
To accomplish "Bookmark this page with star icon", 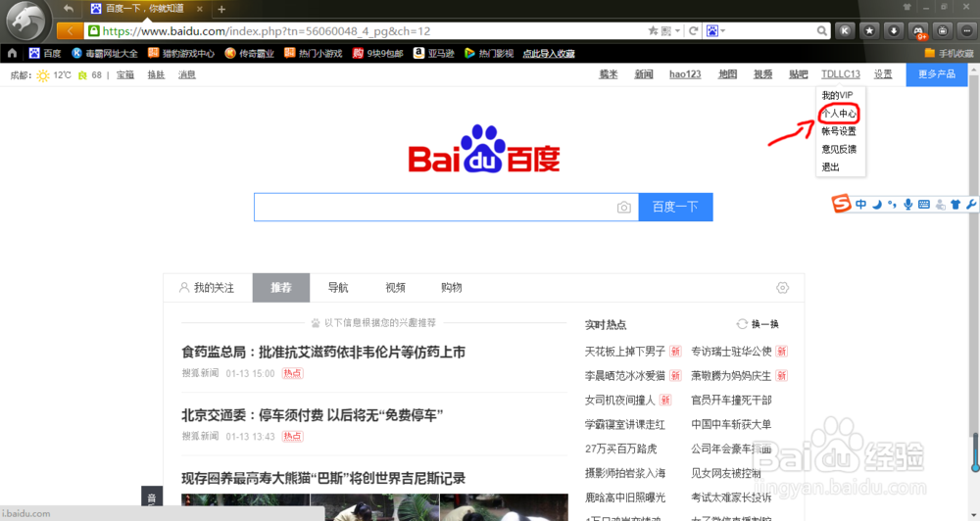I will 653,30.
